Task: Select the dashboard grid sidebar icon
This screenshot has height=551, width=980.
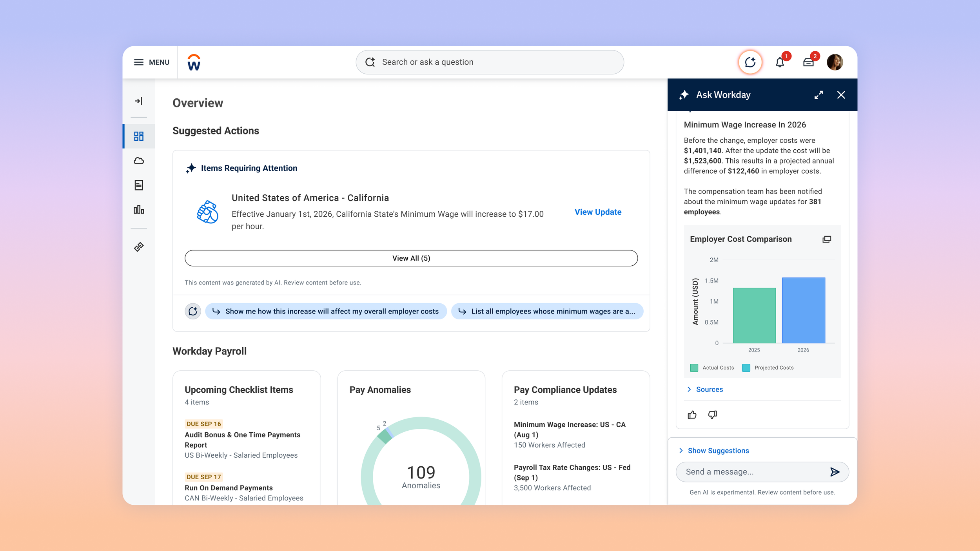Action: pyautogui.click(x=139, y=136)
